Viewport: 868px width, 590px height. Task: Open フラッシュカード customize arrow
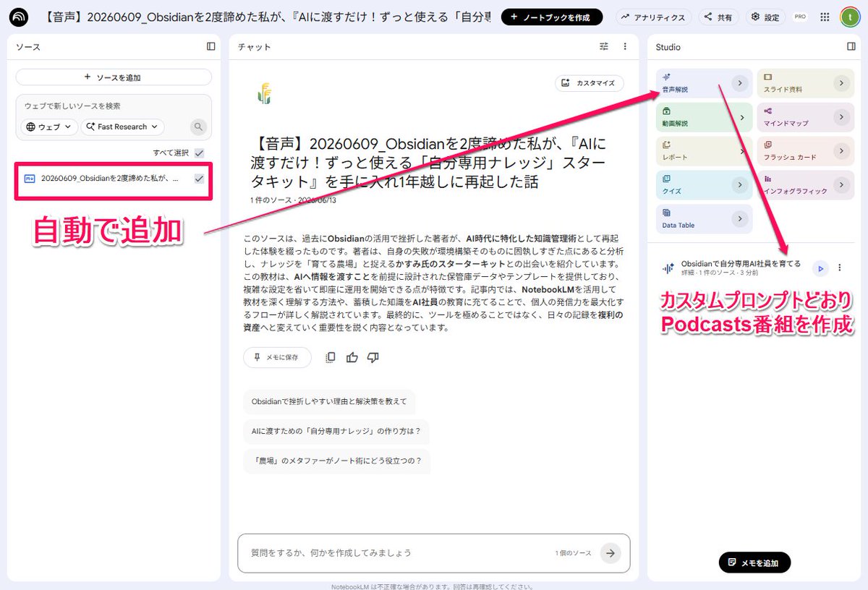point(841,151)
